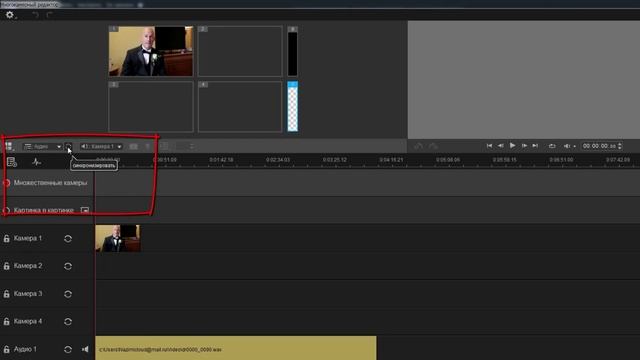Toggle sync for Камера 1 track
The height and width of the screenshot is (360, 640).
click(68, 238)
